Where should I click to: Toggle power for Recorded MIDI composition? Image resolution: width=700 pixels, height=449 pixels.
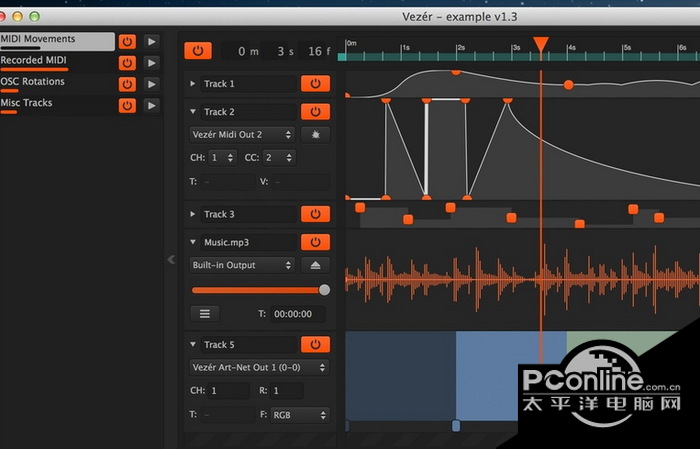tap(127, 63)
